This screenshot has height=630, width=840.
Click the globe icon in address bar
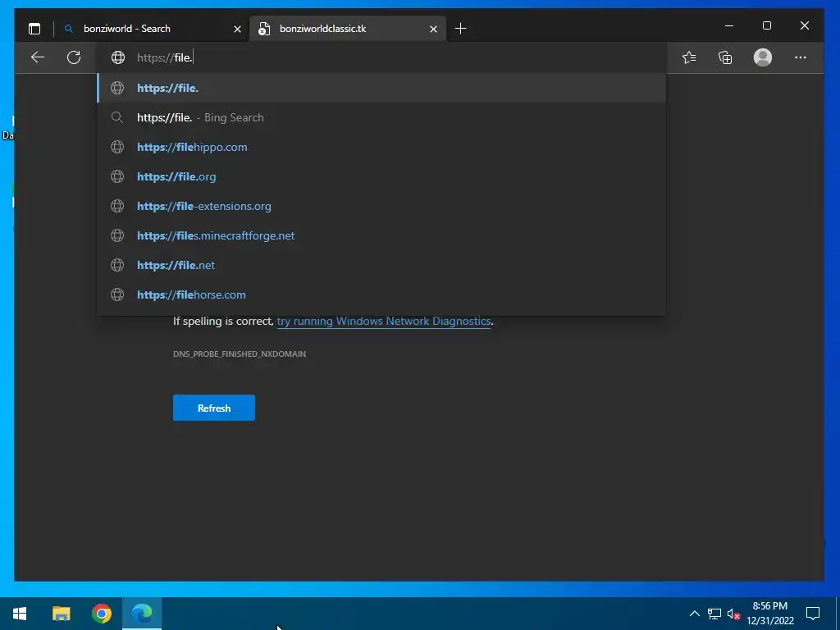point(118,57)
